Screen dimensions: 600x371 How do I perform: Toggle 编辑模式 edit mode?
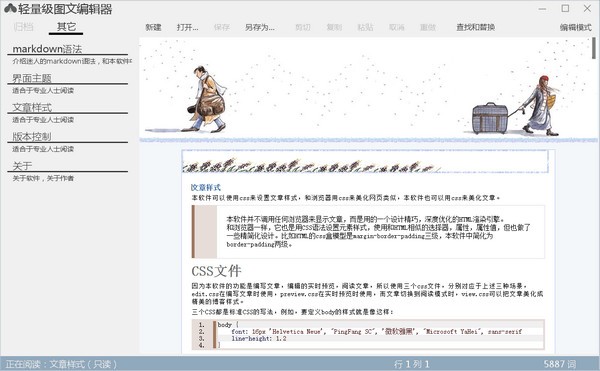pos(576,27)
